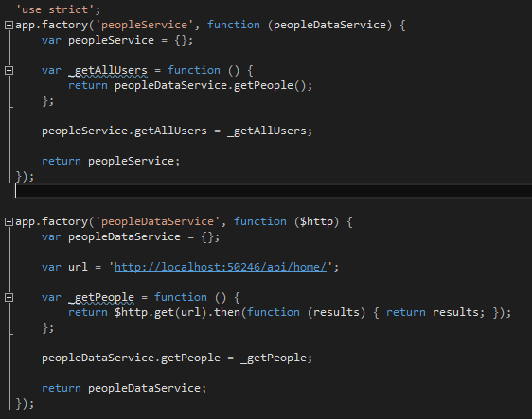Open the localhost:50246/api/home link

(221, 267)
